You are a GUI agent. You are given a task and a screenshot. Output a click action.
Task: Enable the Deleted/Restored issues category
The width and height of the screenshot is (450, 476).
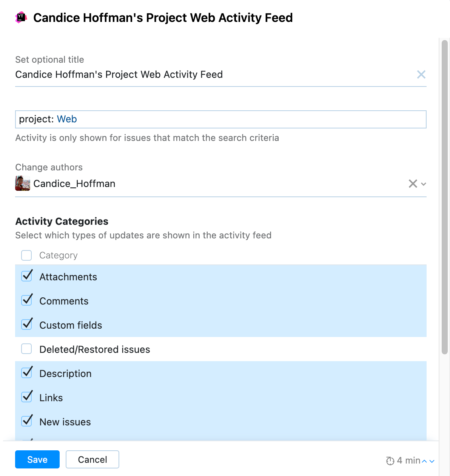(x=26, y=349)
